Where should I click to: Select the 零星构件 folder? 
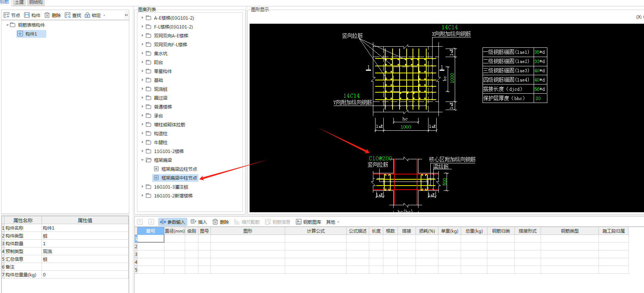163,71
